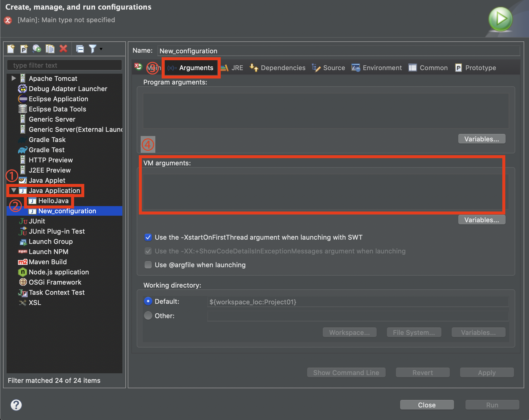529x420 pixels.
Task: Click the JUnit icon
Action: click(23, 221)
